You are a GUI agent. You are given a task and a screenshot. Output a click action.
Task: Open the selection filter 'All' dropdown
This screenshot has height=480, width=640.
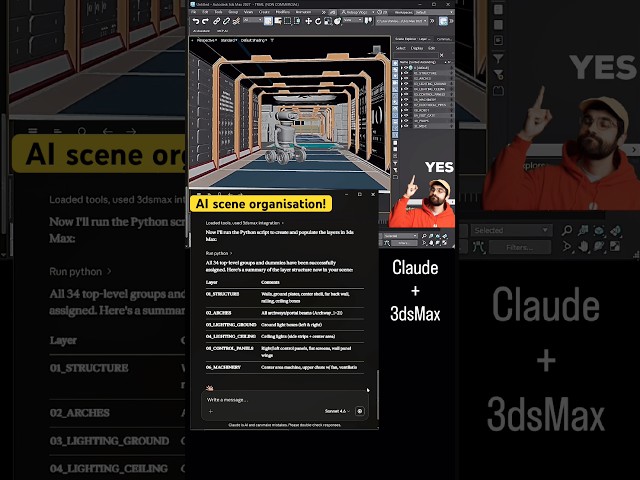pos(252,20)
